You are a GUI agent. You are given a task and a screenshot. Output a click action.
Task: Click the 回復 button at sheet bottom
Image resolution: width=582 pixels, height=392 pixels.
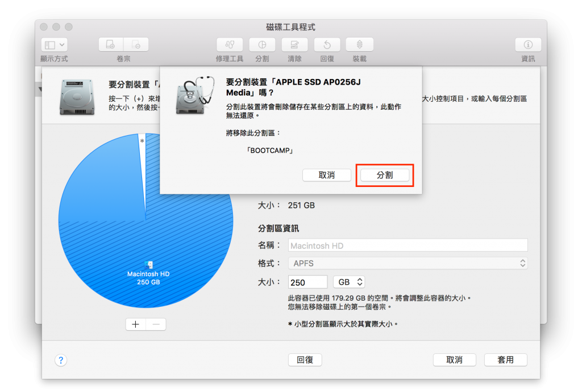click(305, 360)
